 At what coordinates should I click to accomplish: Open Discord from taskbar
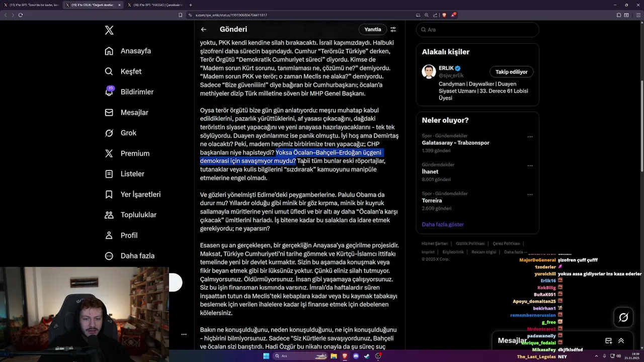[x=356, y=356]
